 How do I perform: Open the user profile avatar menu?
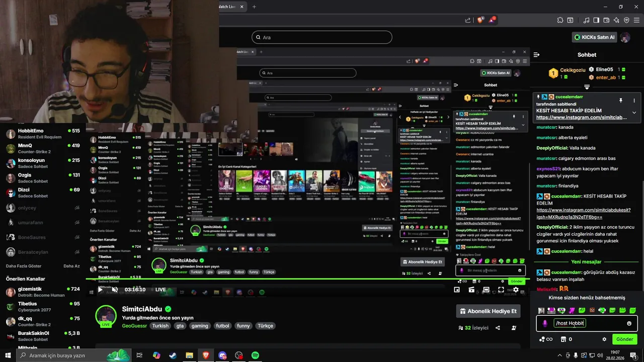tap(625, 37)
